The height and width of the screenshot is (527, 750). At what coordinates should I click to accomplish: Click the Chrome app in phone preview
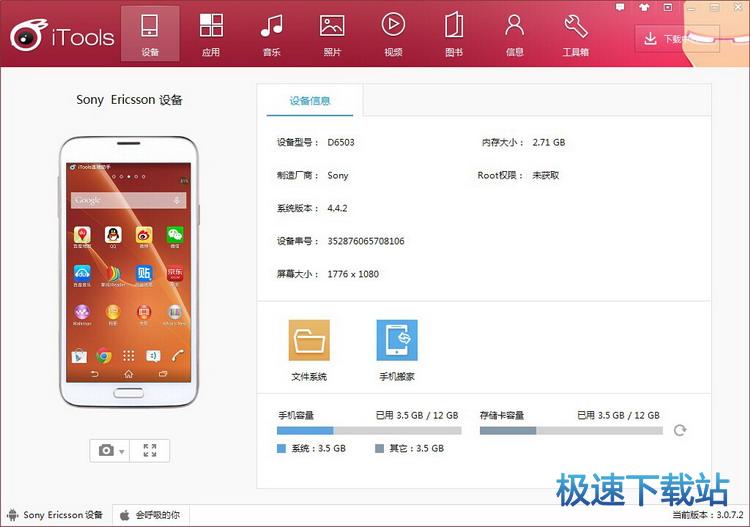coord(103,356)
